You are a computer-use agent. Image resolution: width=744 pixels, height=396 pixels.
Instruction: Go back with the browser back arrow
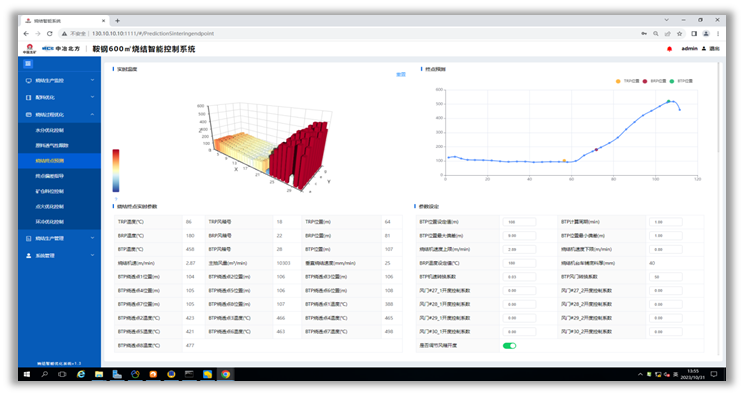point(26,34)
